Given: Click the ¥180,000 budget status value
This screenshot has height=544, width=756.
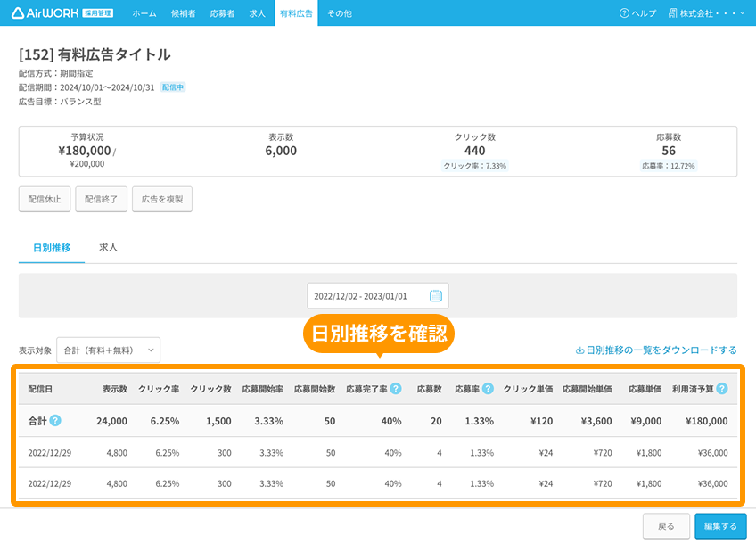Looking at the screenshot, I should (85, 151).
